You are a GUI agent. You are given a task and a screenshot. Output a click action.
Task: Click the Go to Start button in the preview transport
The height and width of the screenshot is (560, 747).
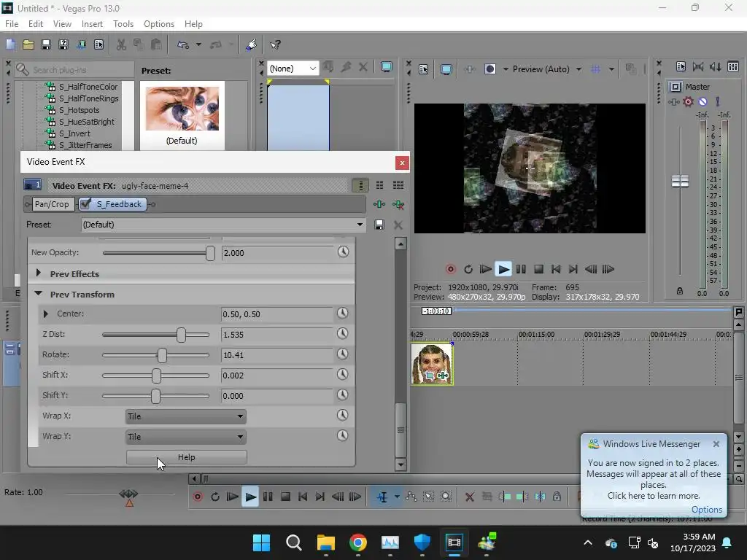coord(555,269)
